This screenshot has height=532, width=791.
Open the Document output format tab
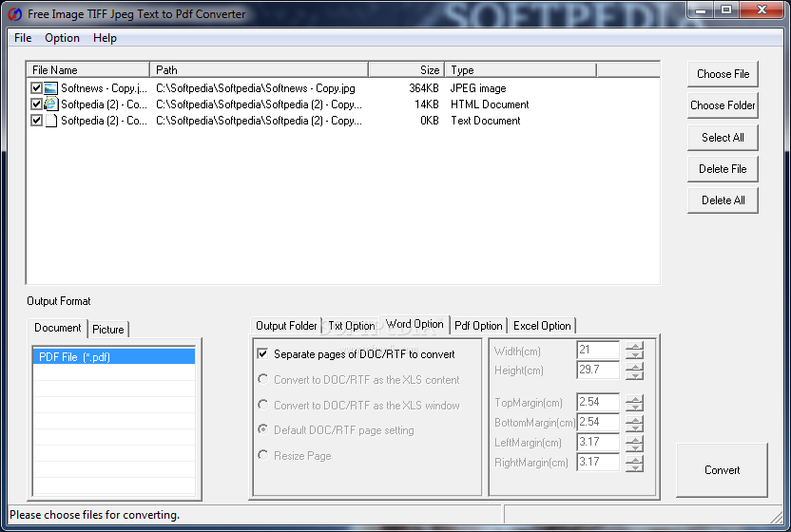tap(57, 328)
